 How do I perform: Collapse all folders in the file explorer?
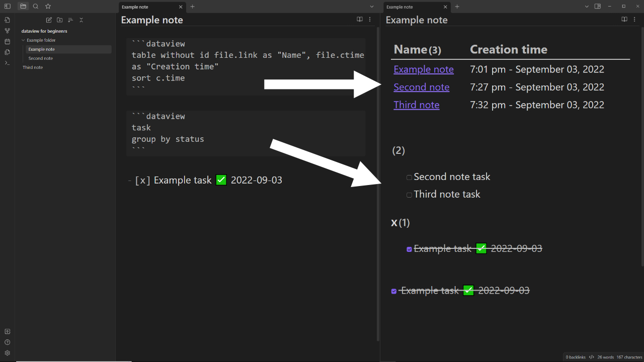click(82, 20)
